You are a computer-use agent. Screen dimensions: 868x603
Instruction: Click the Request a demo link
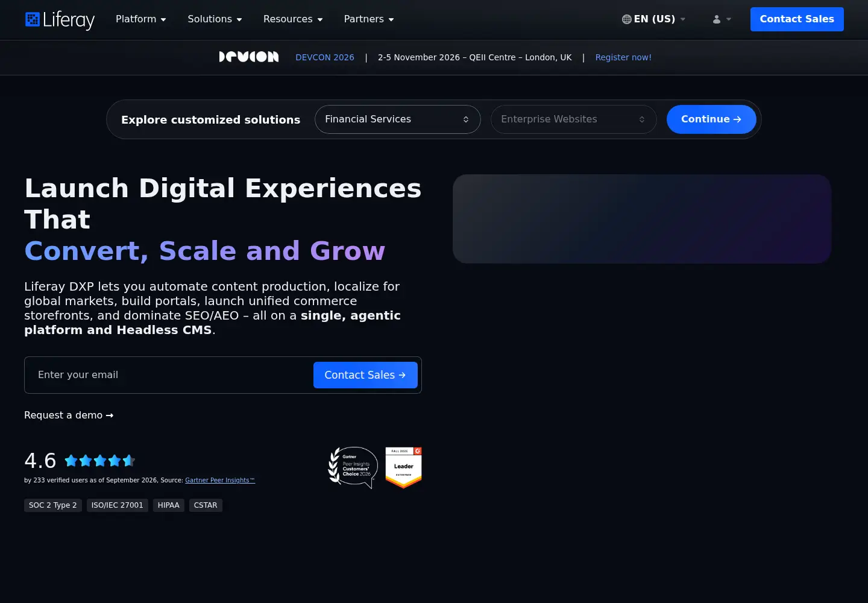coord(69,415)
